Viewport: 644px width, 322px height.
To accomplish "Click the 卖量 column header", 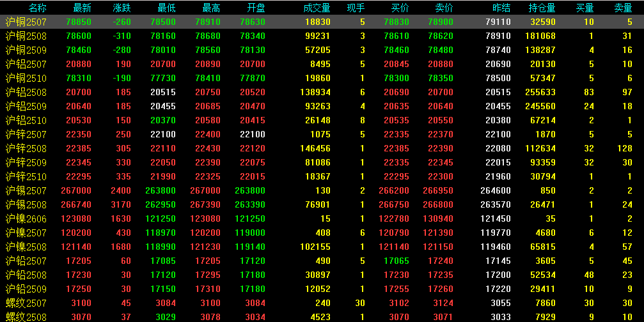I will [623, 8].
